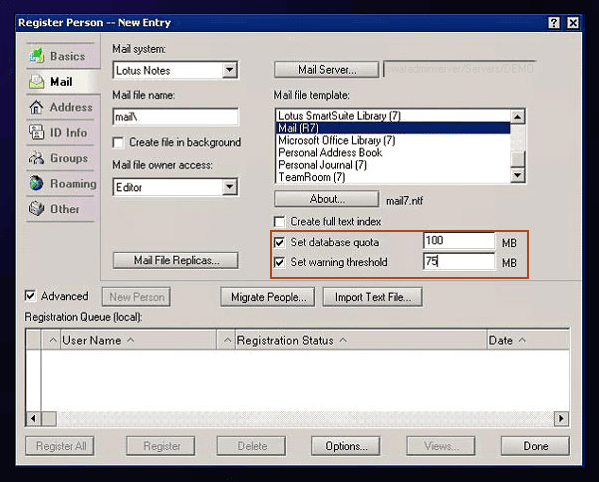This screenshot has width=599, height=482.
Task: Open the ID Info tab label
Action: [x=69, y=133]
